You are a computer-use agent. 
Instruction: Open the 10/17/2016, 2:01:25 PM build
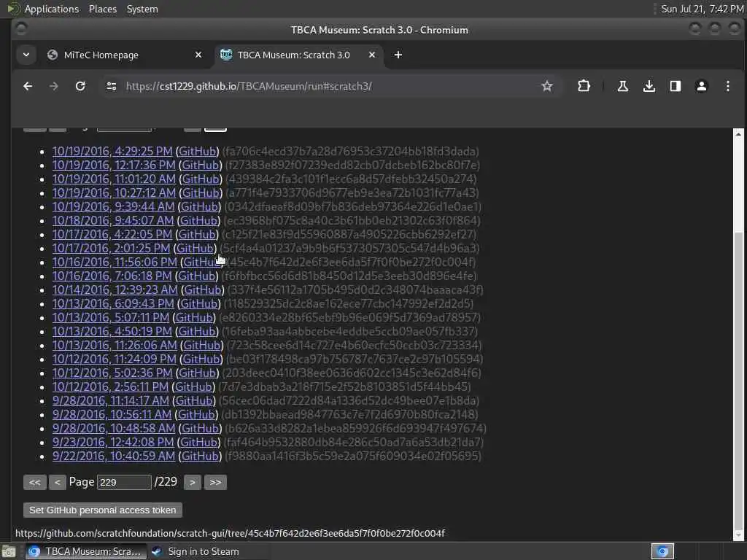tap(111, 248)
